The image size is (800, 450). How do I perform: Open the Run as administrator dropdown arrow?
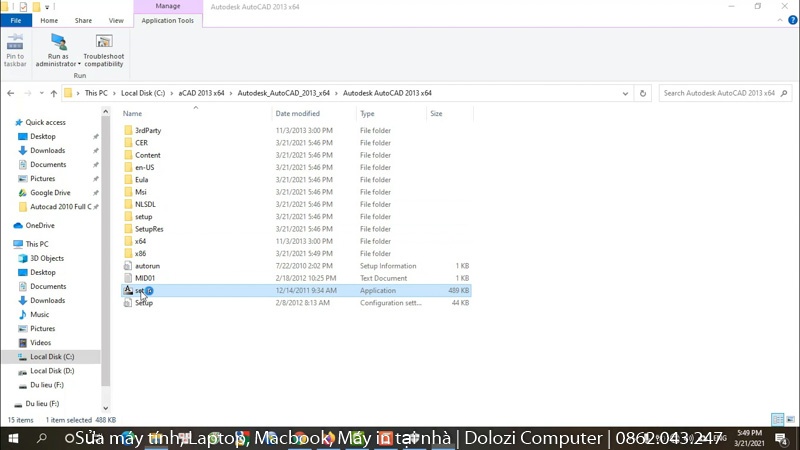pyautogui.click(x=79, y=64)
